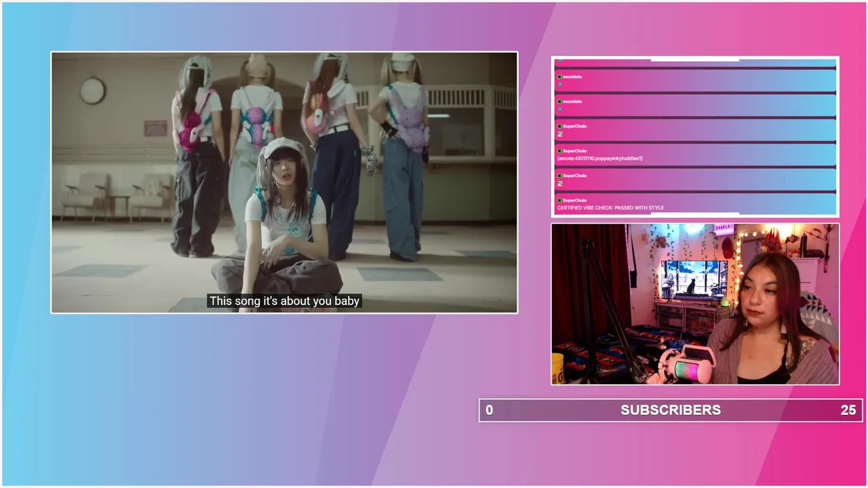The image size is (868, 488).
Task: Click badge icon beside SuperCholo on vibe check message
Action: (559, 201)
